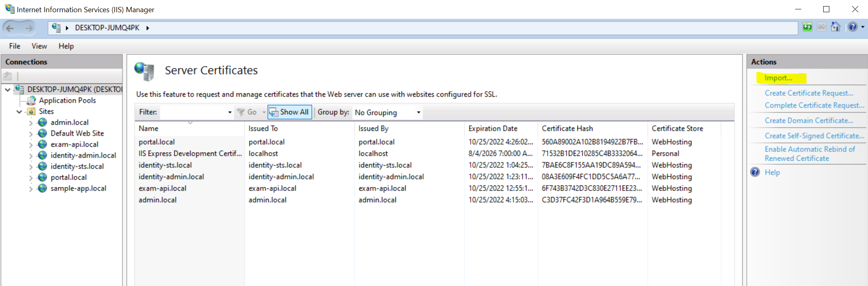Open the File menu
The image size is (868, 286).
click(15, 46)
